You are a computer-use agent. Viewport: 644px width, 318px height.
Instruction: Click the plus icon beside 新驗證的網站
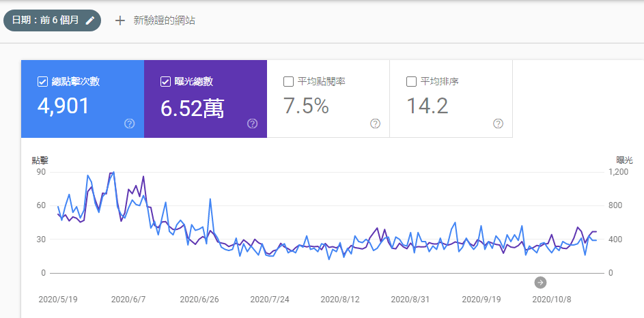(120, 20)
